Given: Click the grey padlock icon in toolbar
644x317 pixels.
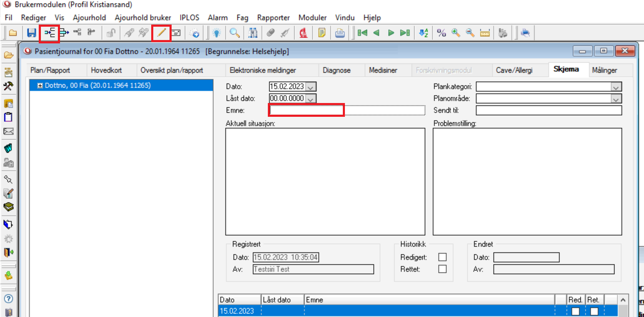Looking at the screenshot, I should pos(110,33).
